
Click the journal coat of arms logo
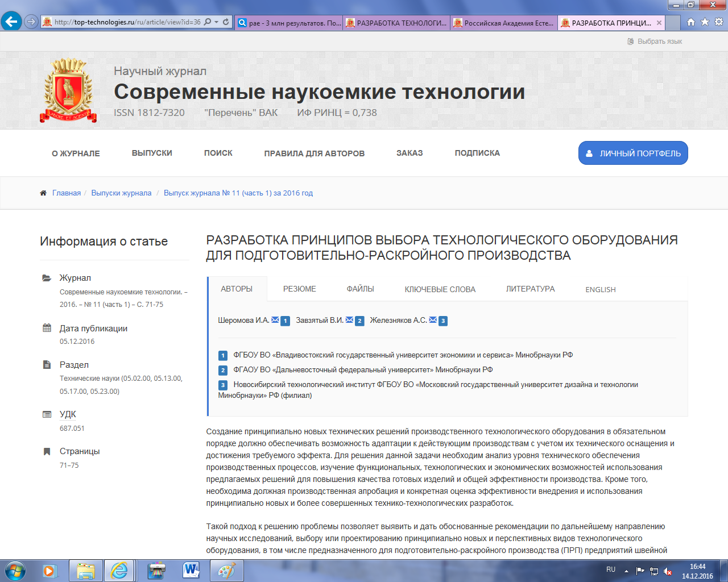click(x=68, y=91)
